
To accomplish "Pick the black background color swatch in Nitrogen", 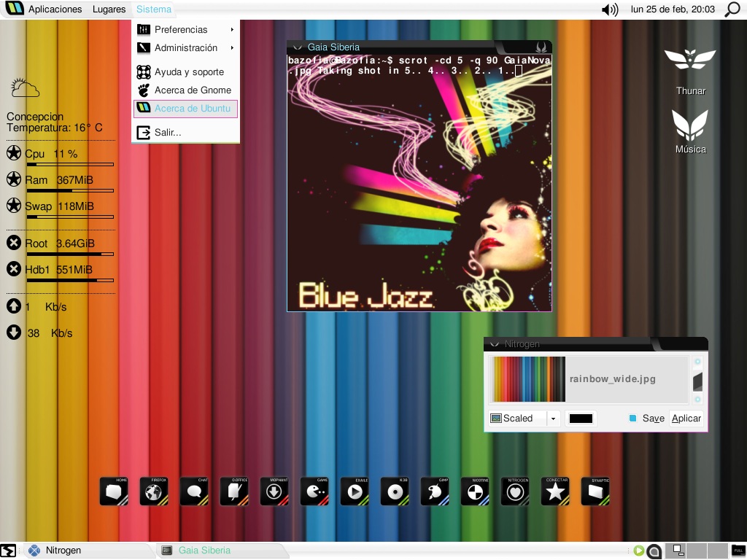I will 581,418.
